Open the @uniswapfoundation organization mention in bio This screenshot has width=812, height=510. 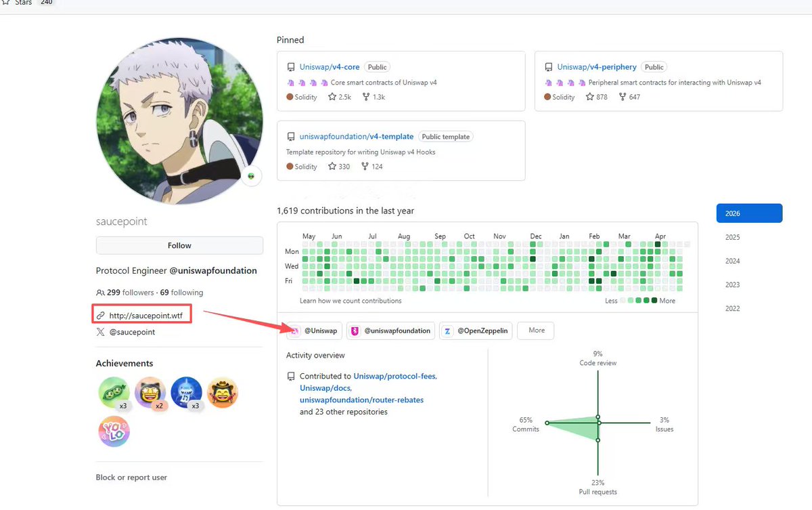click(213, 270)
